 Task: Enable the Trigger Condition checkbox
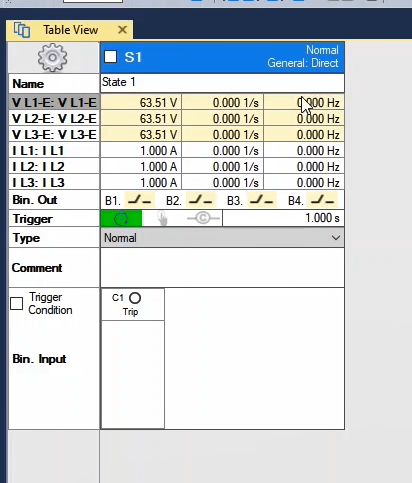pos(17,304)
